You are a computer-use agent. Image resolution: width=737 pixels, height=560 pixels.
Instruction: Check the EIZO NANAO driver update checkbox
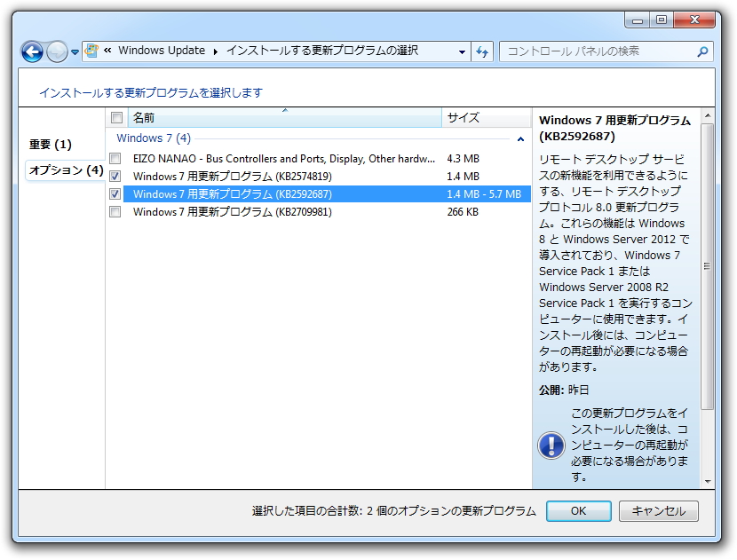(115, 158)
